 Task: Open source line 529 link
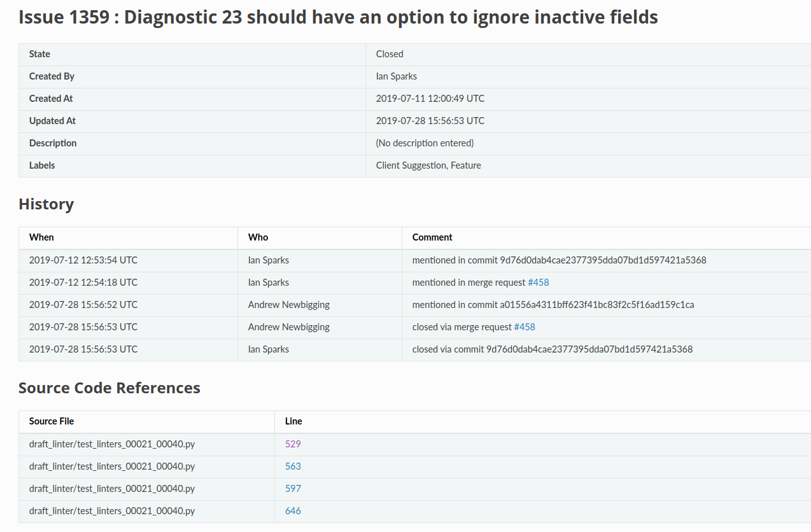click(293, 444)
